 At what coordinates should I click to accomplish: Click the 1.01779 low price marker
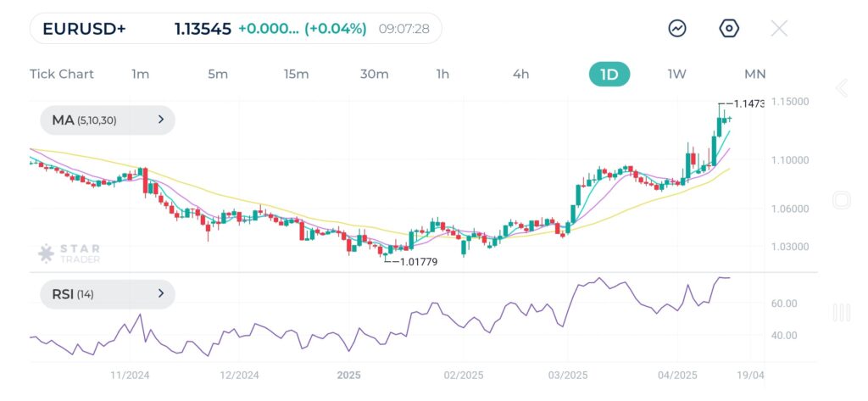418,261
